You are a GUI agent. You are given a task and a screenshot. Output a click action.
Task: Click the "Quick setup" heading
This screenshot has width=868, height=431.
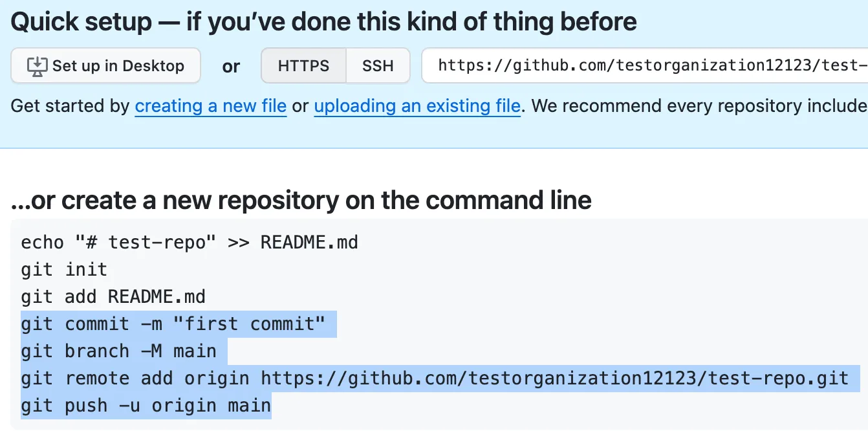point(324,22)
